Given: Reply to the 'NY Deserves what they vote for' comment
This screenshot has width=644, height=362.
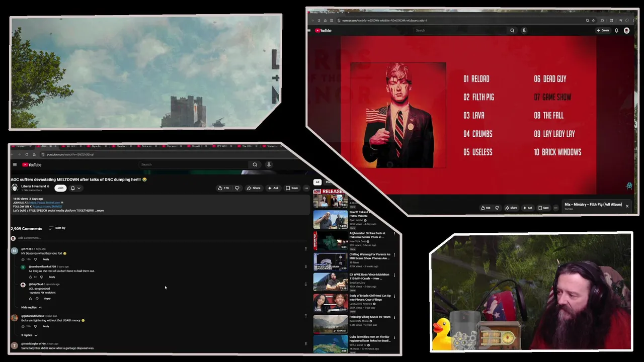Looking at the screenshot, I should click(x=46, y=259).
